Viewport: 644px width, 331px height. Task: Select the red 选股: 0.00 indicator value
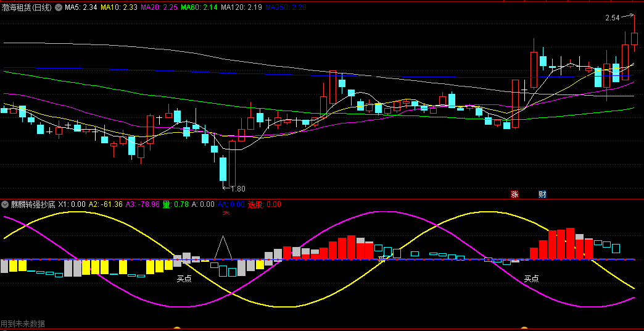tap(265, 204)
